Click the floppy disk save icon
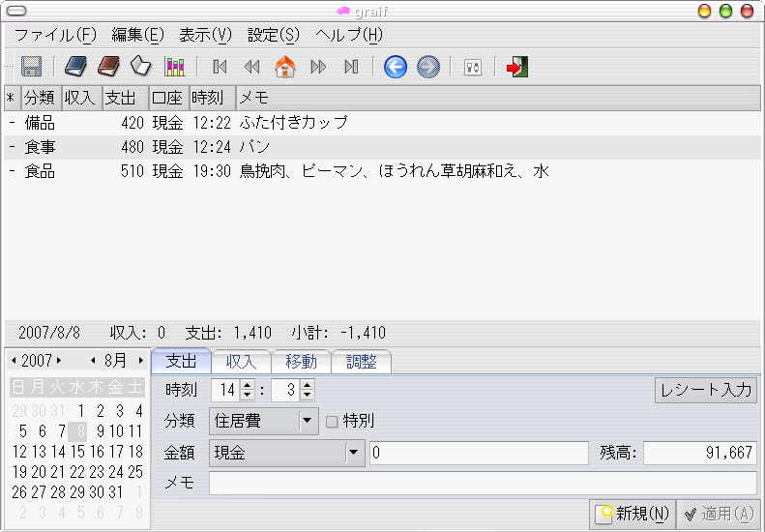765x532 pixels. 31,67
